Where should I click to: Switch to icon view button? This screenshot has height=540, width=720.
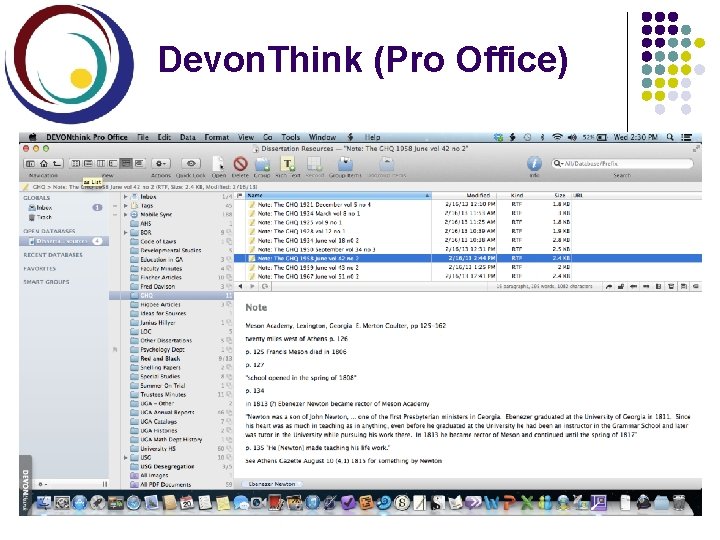point(76,163)
